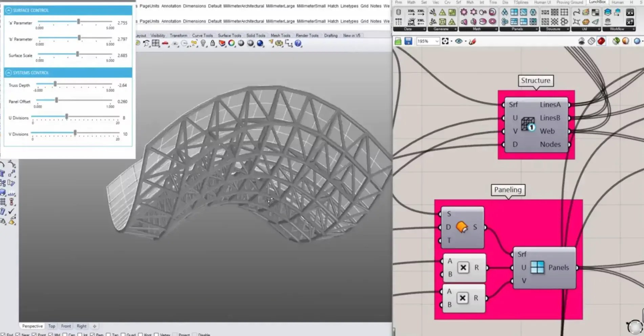Open the color wheel icon in Rhino's toolbar
The image size is (644, 336).
[x=231, y=43]
